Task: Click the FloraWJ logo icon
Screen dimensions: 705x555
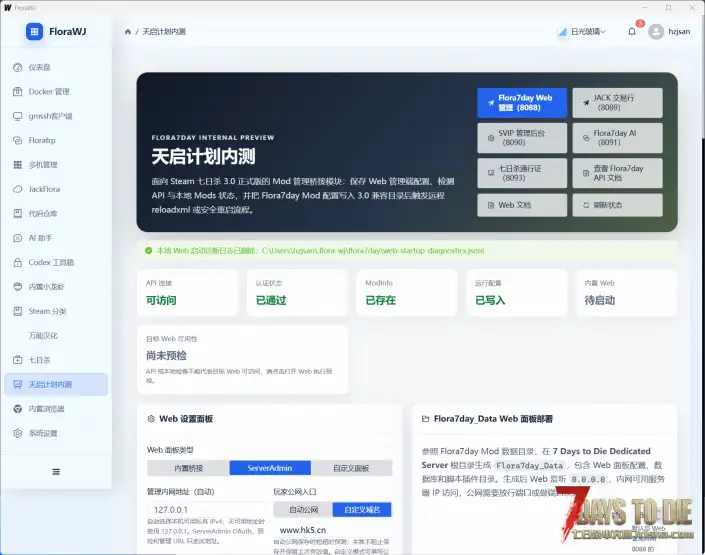Action: (34, 31)
